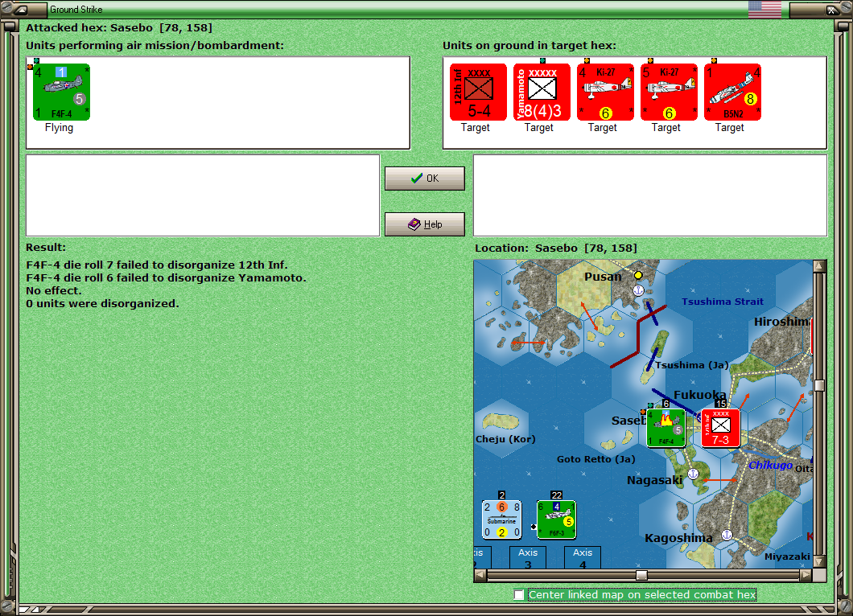Click the map's horizontal scrollbar thumb
Viewport: 853px width, 616px height.
[x=642, y=575]
